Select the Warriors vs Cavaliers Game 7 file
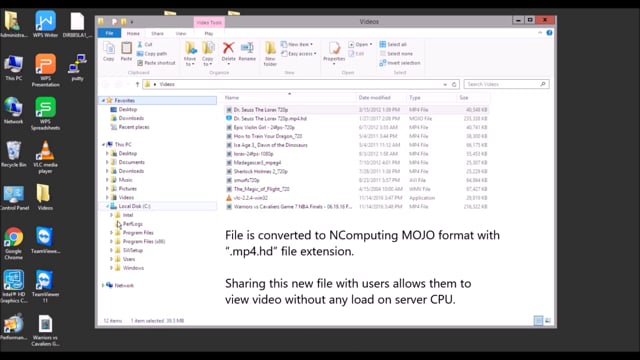The image size is (640, 360). point(356,207)
